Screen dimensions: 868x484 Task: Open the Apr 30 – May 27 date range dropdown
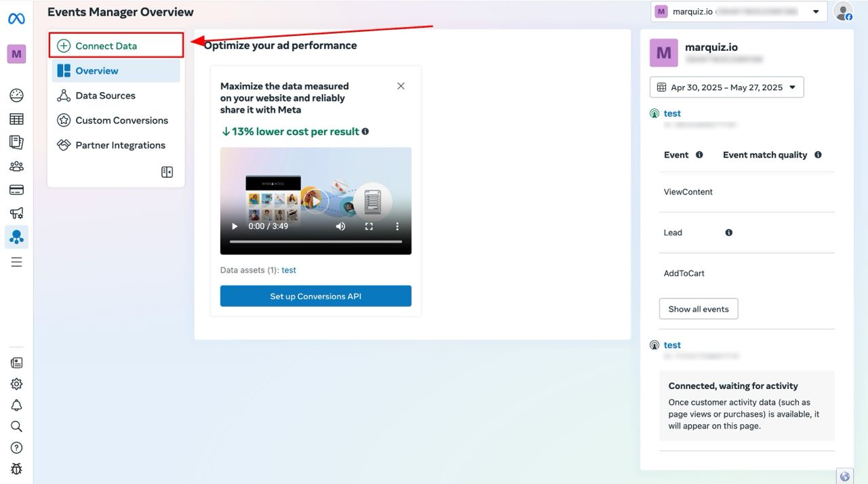pos(726,87)
